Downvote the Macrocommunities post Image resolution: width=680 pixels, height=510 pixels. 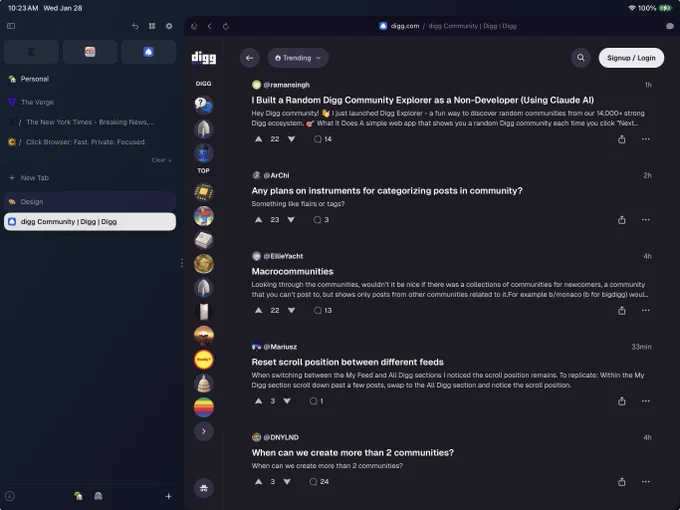click(x=291, y=311)
